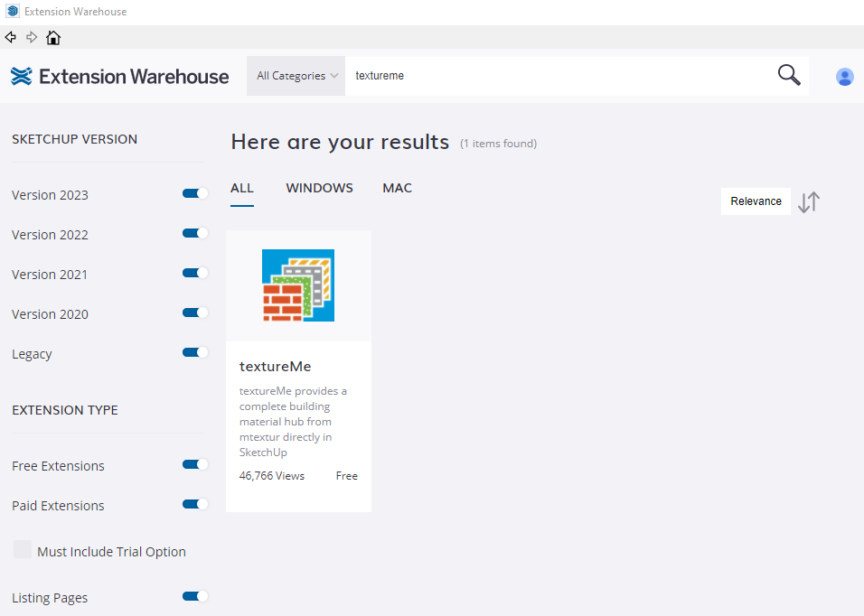Click the magnifying glass search icon
Image resolution: width=864 pixels, height=616 pixels.
[789, 76]
